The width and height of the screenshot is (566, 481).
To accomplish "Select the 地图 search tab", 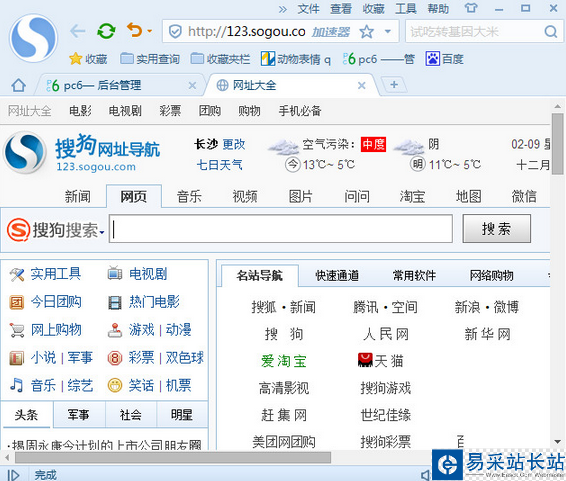I will tap(468, 197).
